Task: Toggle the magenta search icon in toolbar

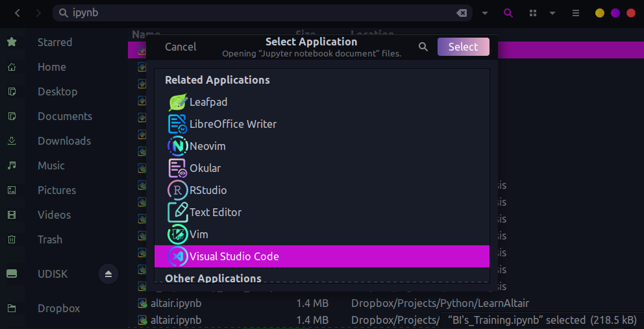Action: (508, 13)
